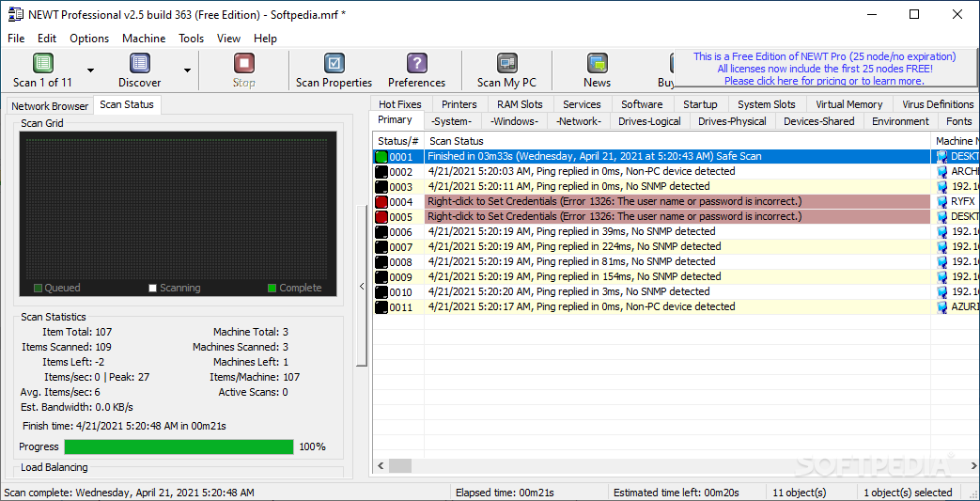Open the Scan button dropdown arrow
The height and width of the screenshot is (501, 980).
[90, 70]
